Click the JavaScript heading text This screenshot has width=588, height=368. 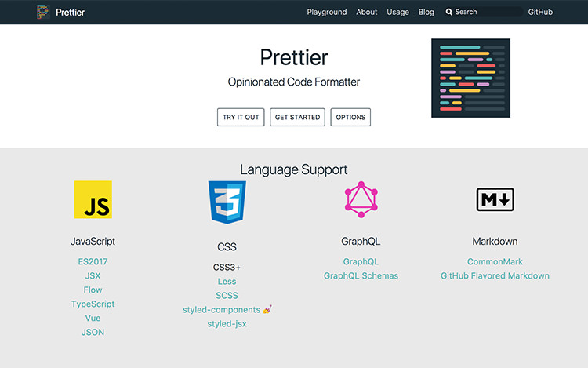coord(93,241)
